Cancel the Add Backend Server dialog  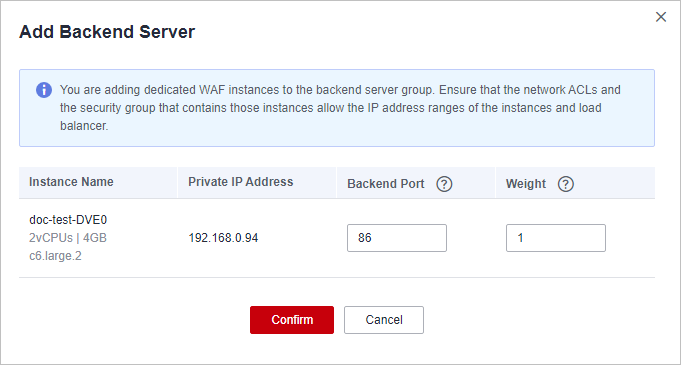(x=384, y=320)
